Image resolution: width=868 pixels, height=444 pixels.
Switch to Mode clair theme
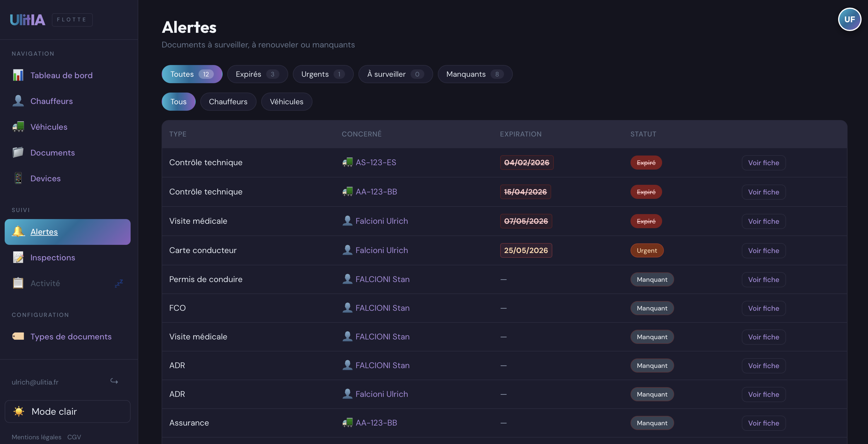pos(67,411)
